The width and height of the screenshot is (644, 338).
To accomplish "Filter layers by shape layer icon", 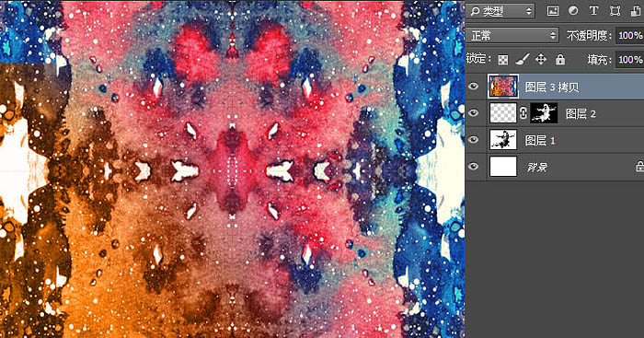I will click(x=615, y=11).
